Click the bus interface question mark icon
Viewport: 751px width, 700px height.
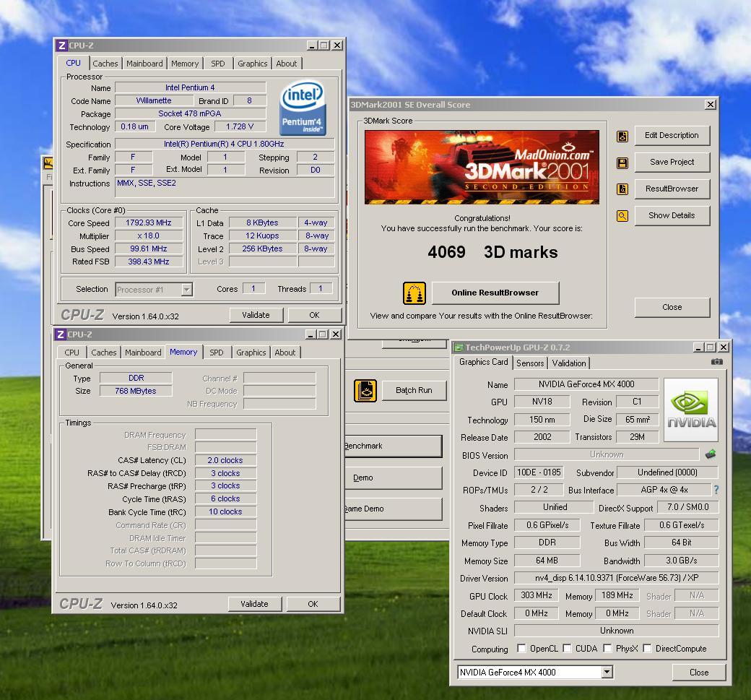716,490
